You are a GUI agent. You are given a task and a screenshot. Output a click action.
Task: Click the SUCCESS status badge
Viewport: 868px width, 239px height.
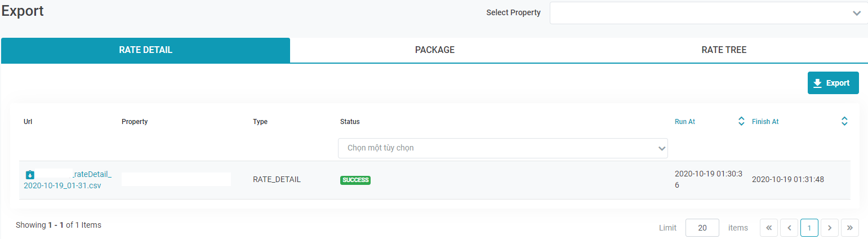tap(355, 180)
